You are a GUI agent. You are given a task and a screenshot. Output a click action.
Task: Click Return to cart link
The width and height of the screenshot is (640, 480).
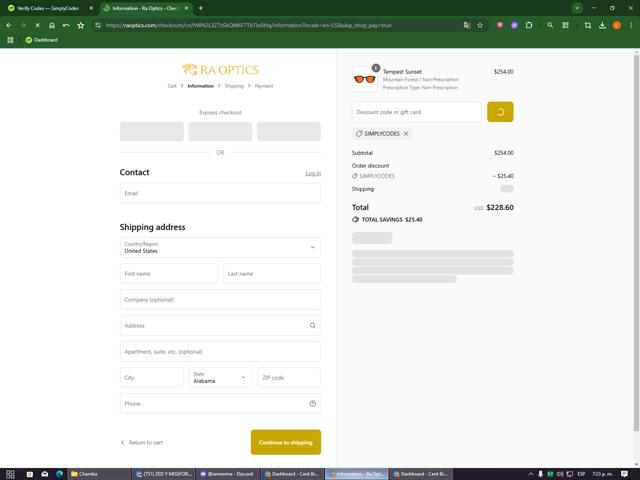tap(142, 442)
